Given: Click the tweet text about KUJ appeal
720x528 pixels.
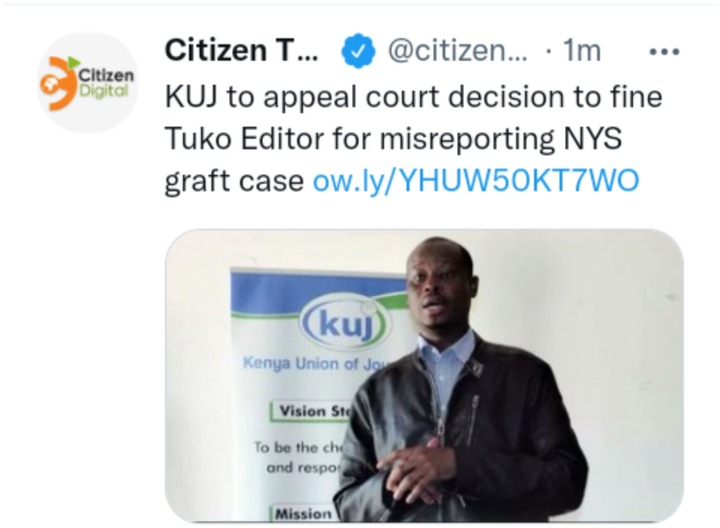Looking at the screenshot, I should [x=413, y=139].
